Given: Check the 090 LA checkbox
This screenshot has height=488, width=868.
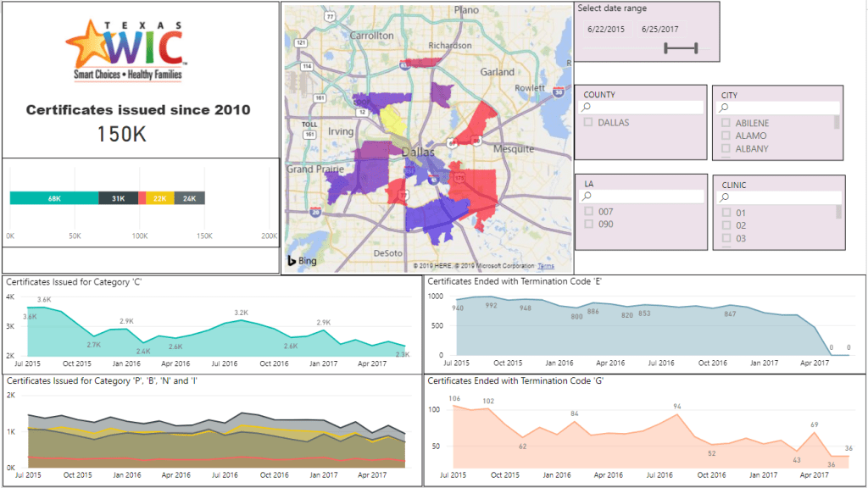Looking at the screenshot, I should click(x=589, y=225).
